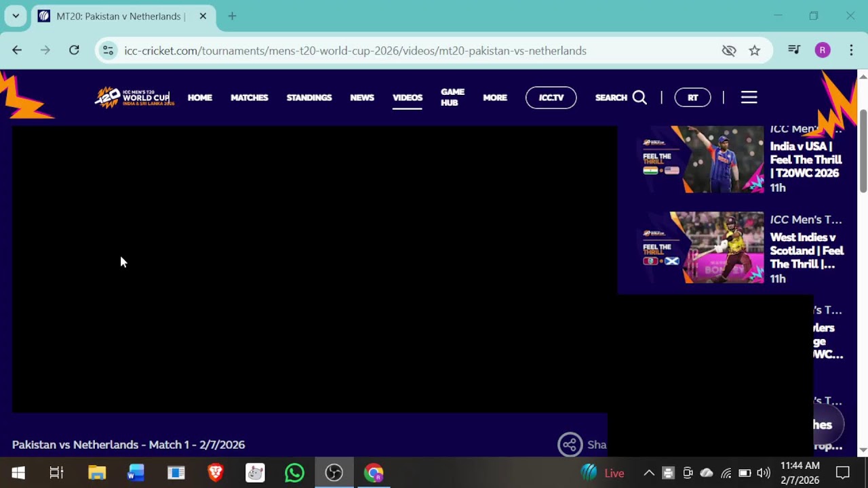Open the STANDINGS menu item
The image size is (868, 488).
tap(309, 98)
